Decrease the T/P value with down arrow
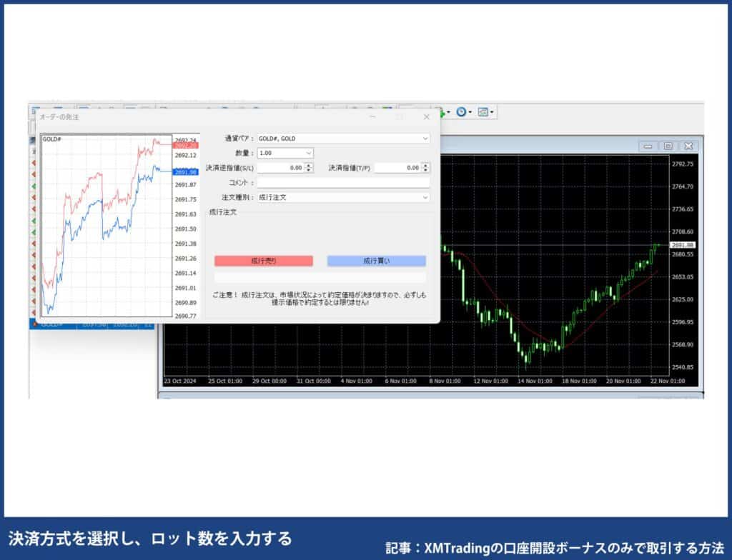This screenshot has width=732, height=560. [x=425, y=170]
